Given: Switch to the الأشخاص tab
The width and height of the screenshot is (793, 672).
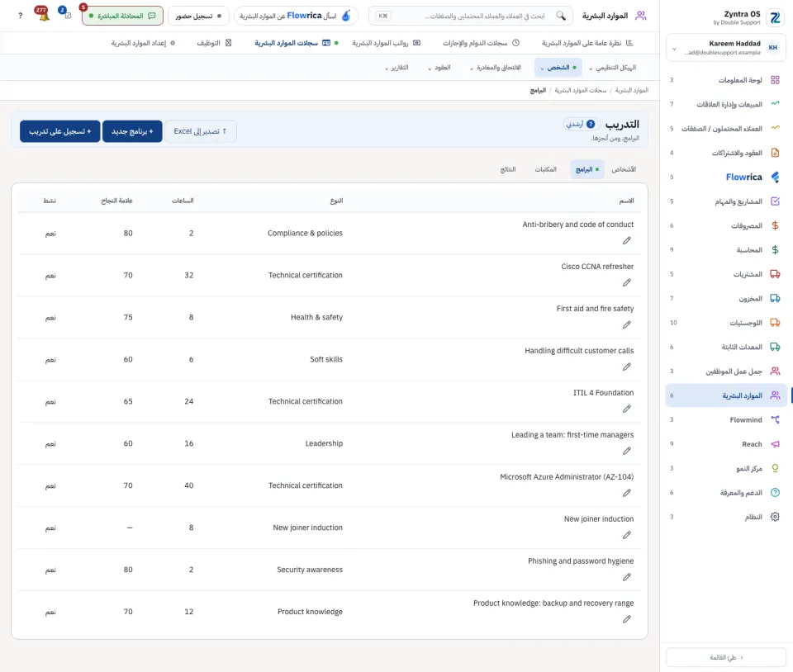Looking at the screenshot, I should coord(624,169).
